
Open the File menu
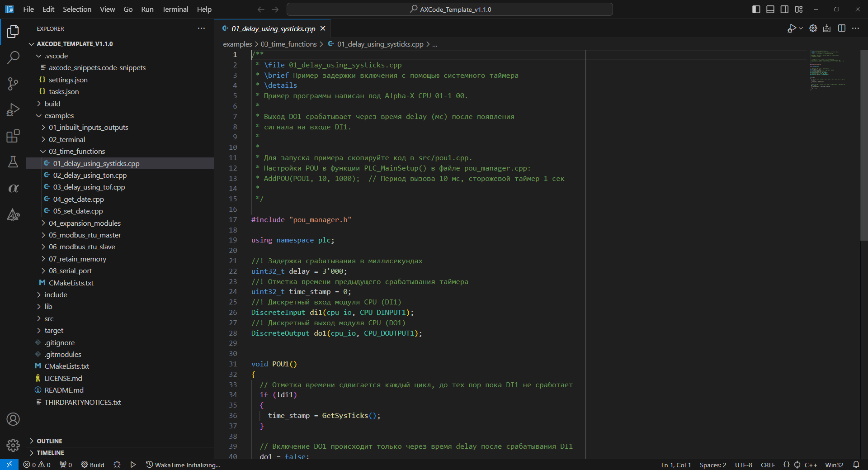click(28, 9)
